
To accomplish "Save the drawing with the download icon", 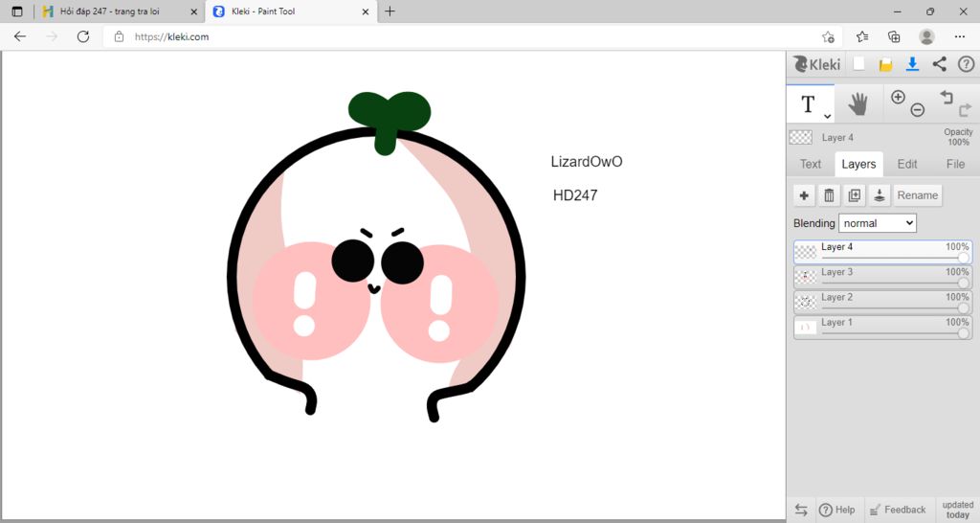I will tap(912, 64).
